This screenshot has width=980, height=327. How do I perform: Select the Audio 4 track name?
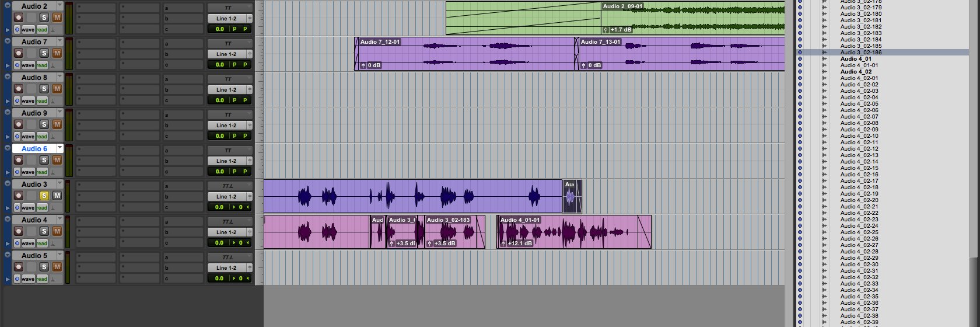click(34, 220)
